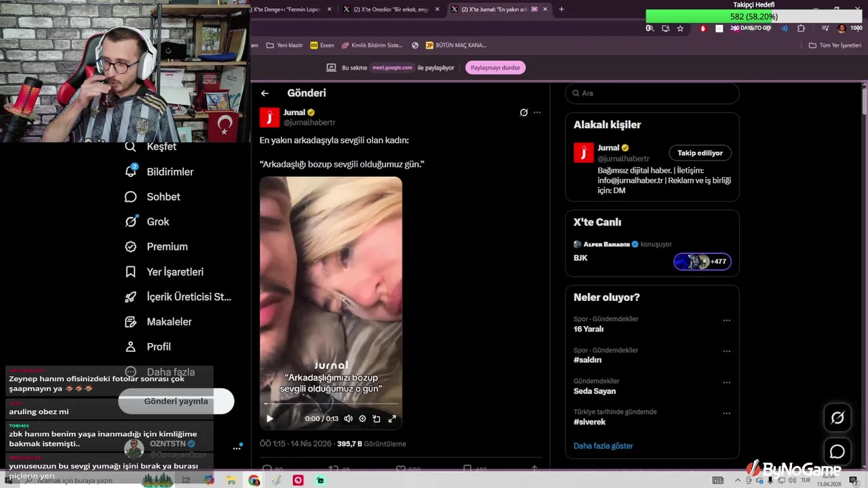Expand the video to fullscreen
The width and height of the screenshot is (868, 488).
(392, 419)
